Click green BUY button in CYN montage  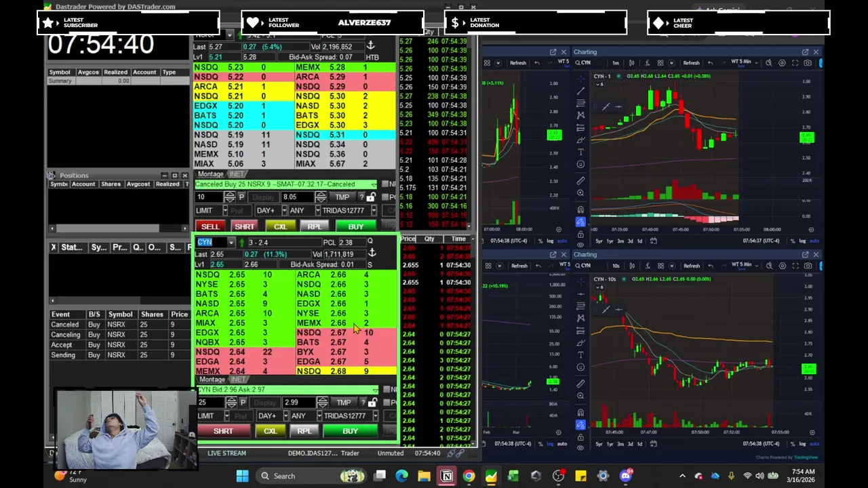click(350, 431)
